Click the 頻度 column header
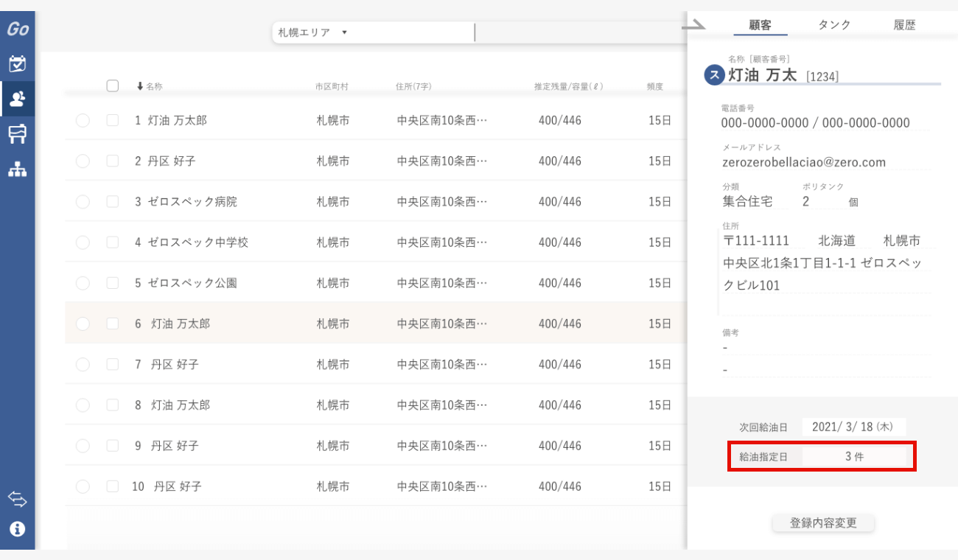This screenshot has height=560, width=958. [x=655, y=86]
